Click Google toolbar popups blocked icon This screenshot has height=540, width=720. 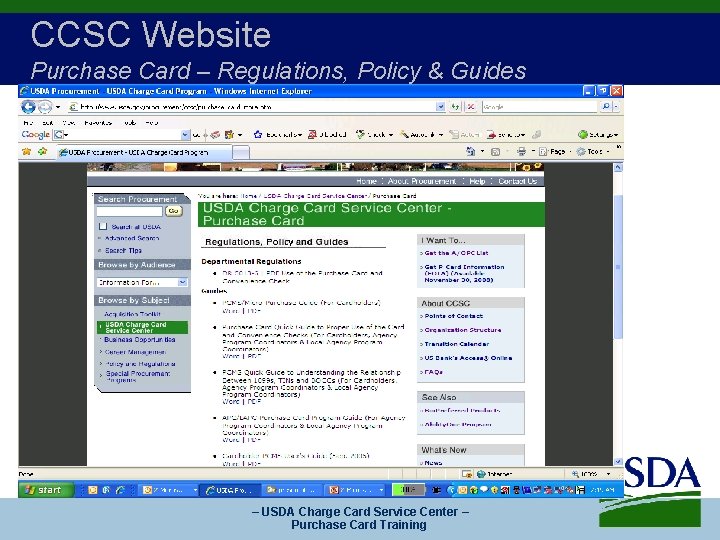[312, 135]
